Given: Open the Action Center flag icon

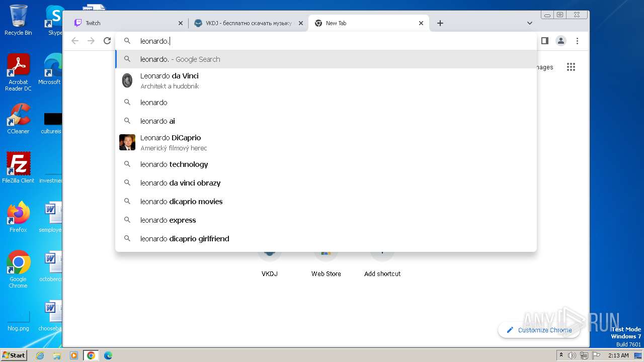Looking at the screenshot, I should [596, 355].
